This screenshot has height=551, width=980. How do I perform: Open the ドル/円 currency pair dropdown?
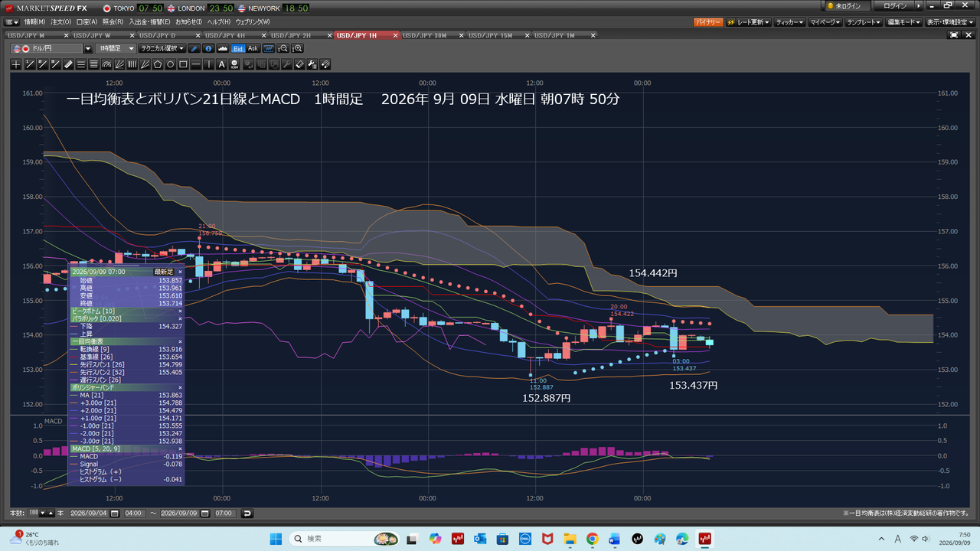point(88,48)
